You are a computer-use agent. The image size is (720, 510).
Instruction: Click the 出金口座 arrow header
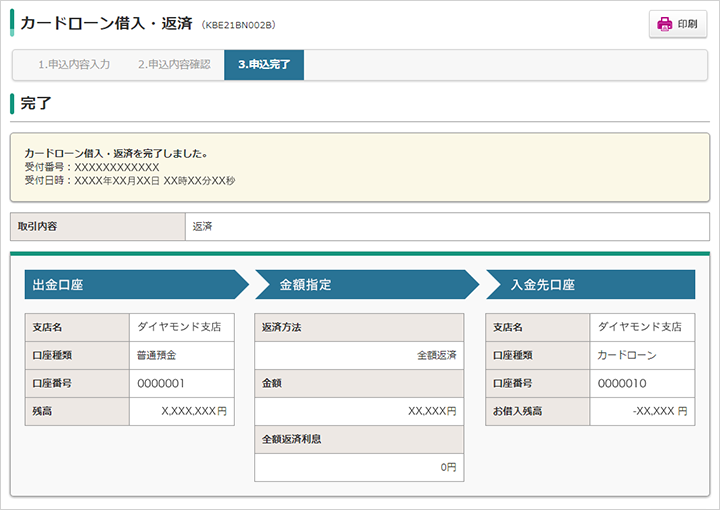point(136,285)
